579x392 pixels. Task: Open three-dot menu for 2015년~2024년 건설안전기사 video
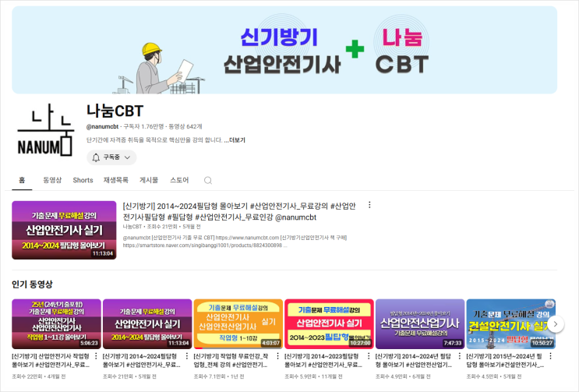pos(550,356)
